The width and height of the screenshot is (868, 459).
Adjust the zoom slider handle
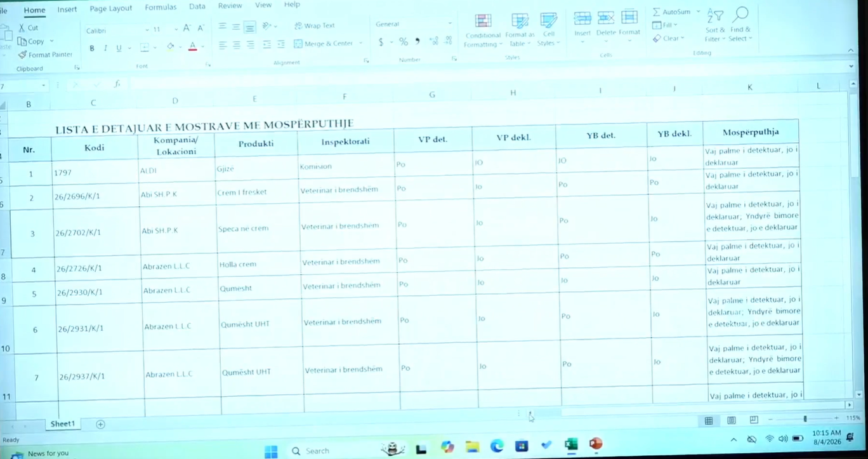(805, 419)
